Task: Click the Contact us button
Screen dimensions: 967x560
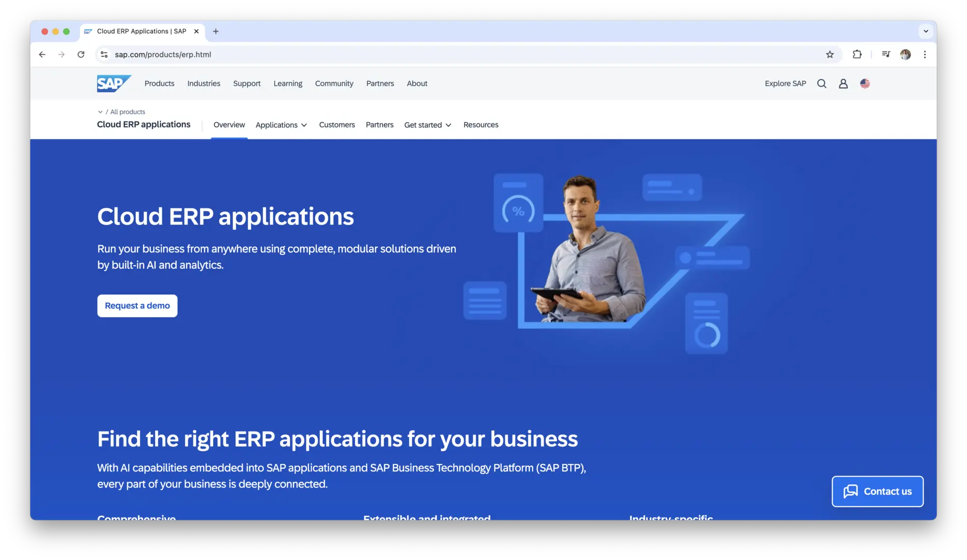Action: 877,491
